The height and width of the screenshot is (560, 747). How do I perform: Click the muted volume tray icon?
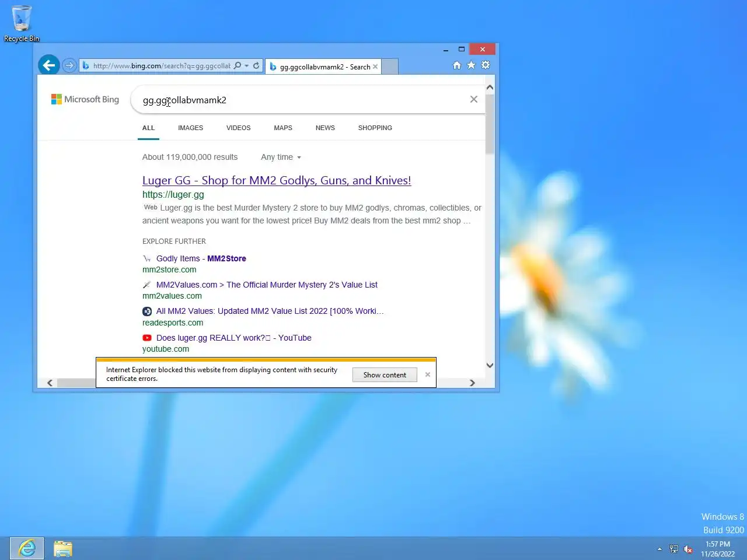click(688, 549)
